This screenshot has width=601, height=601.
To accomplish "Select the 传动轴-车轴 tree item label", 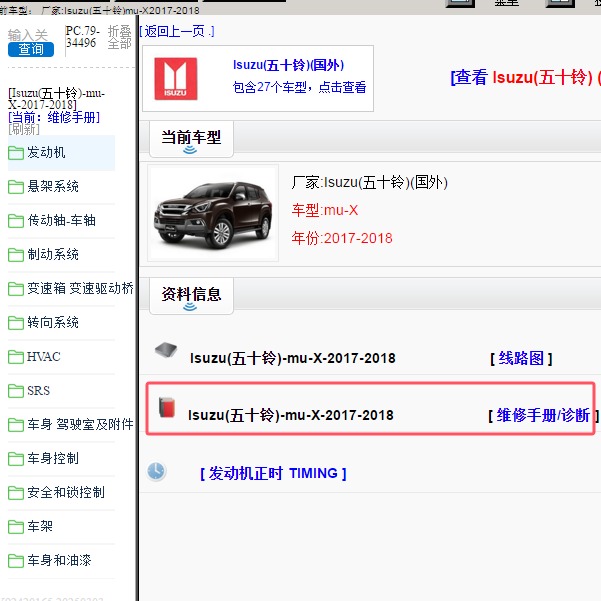I will [61, 220].
